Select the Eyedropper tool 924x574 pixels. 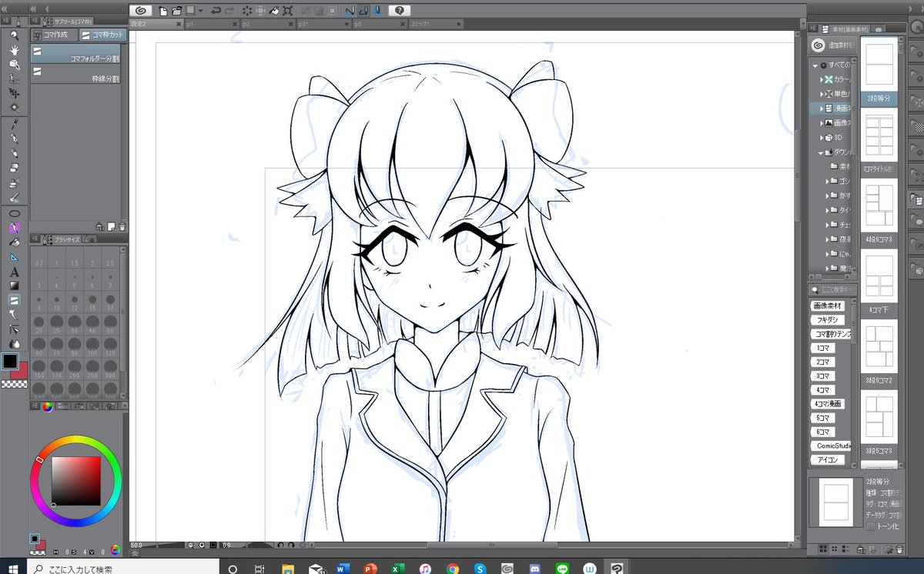click(14, 125)
